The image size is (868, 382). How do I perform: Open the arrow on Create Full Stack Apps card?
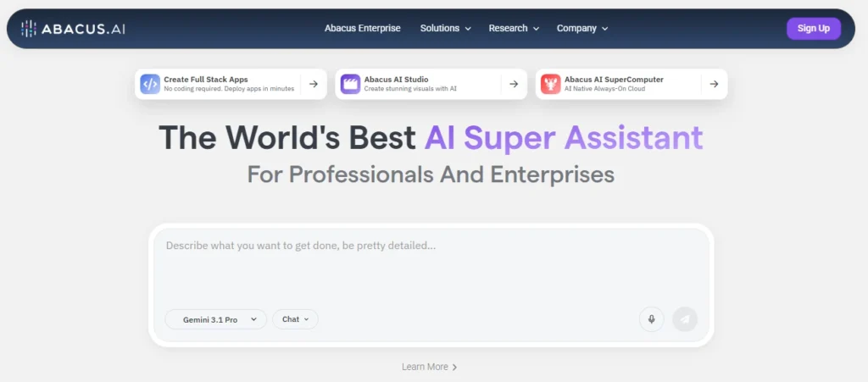314,84
